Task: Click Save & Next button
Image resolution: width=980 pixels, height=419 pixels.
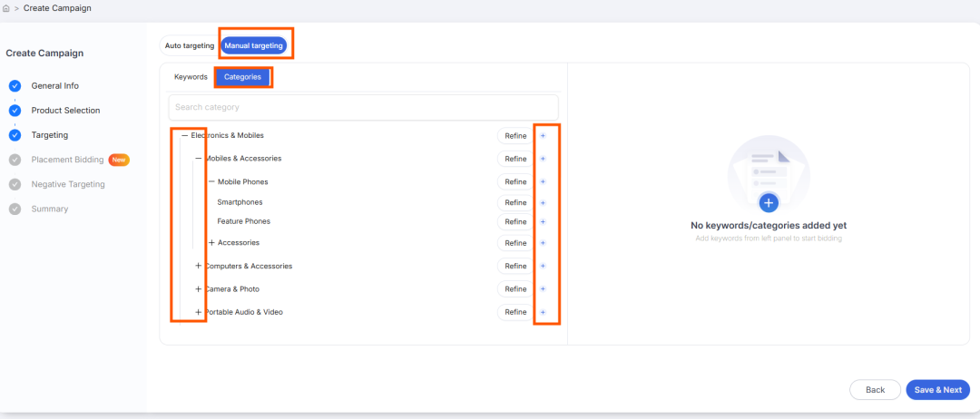Action: pyautogui.click(x=937, y=390)
